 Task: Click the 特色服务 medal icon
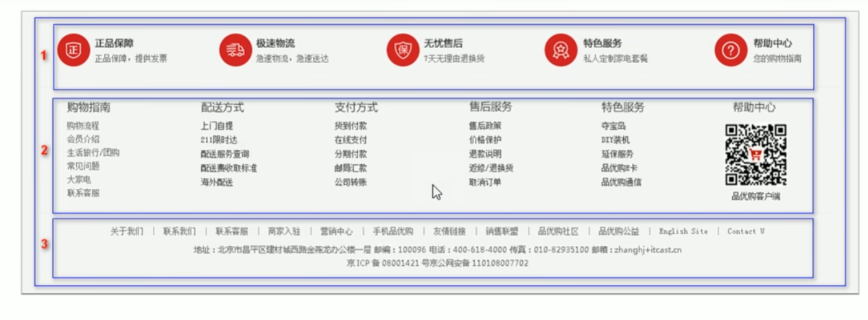[x=561, y=50]
